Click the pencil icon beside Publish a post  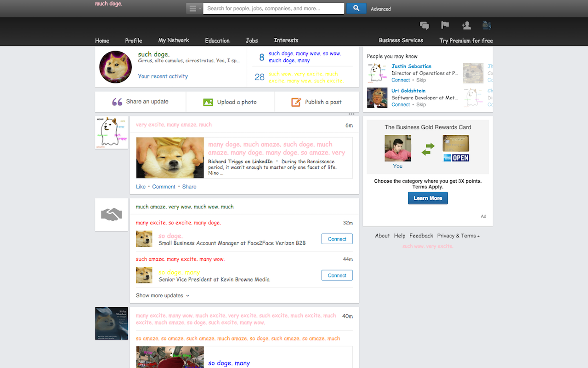tap(296, 101)
